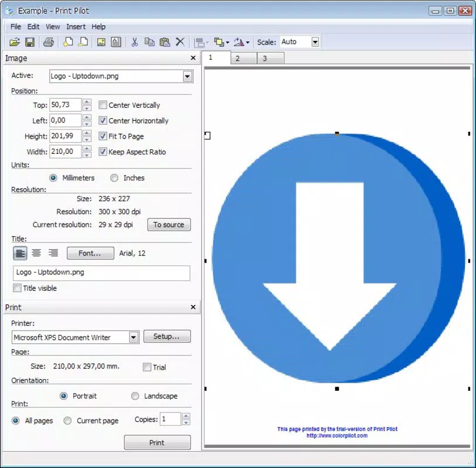Decrease the Left position spinner

pyautogui.click(x=87, y=123)
